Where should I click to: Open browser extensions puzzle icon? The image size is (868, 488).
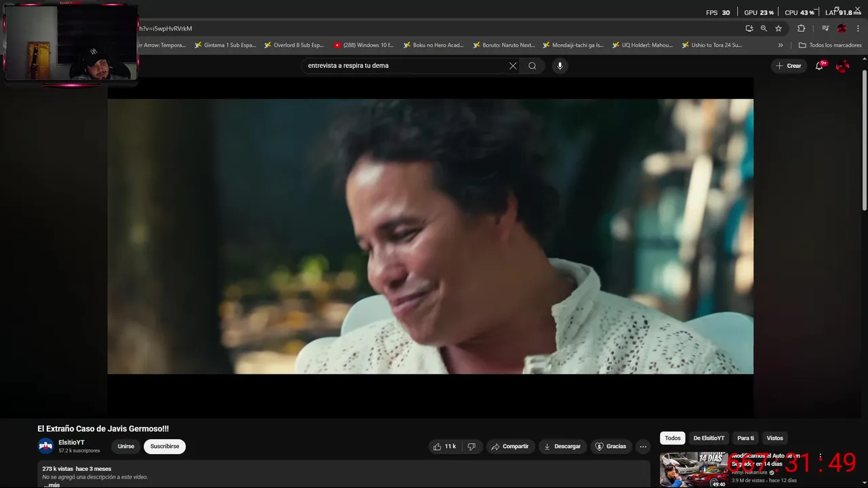pyautogui.click(x=801, y=28)
